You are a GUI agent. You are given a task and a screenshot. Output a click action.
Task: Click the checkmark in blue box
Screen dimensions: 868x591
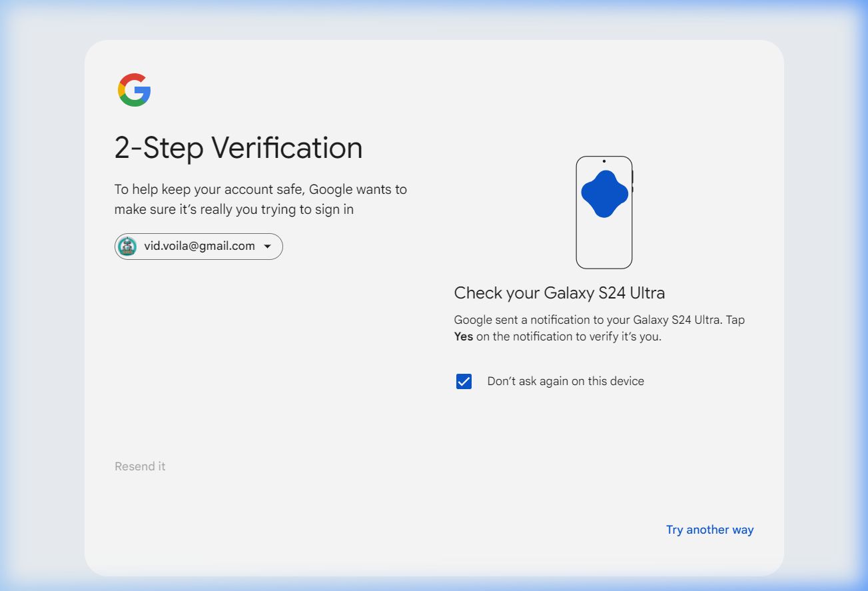click(464, 382)
